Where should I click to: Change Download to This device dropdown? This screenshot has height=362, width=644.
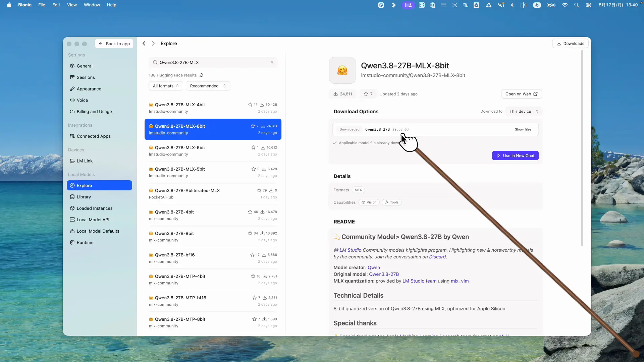(x=524, y=111)
